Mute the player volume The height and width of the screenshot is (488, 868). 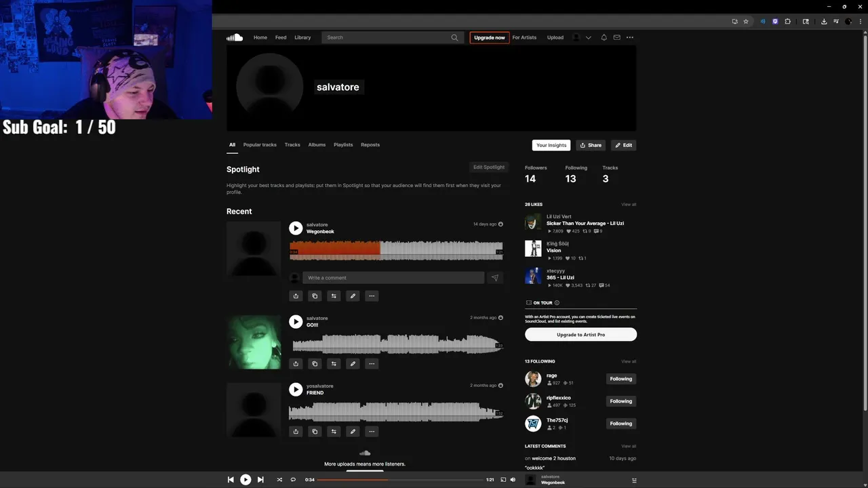513,479
